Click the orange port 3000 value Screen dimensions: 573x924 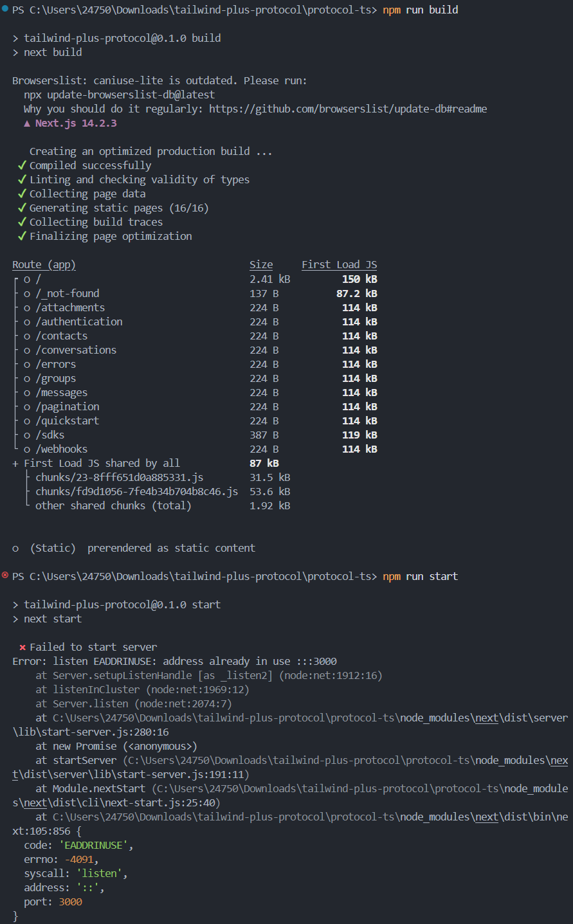tap(70, 902)
